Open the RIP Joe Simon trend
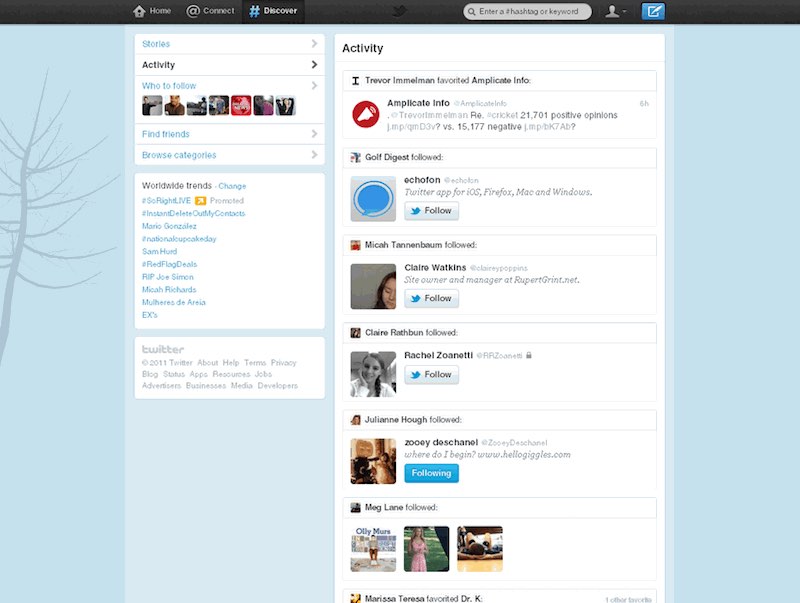This screenshot has height=603, width=800. [168, 277]
